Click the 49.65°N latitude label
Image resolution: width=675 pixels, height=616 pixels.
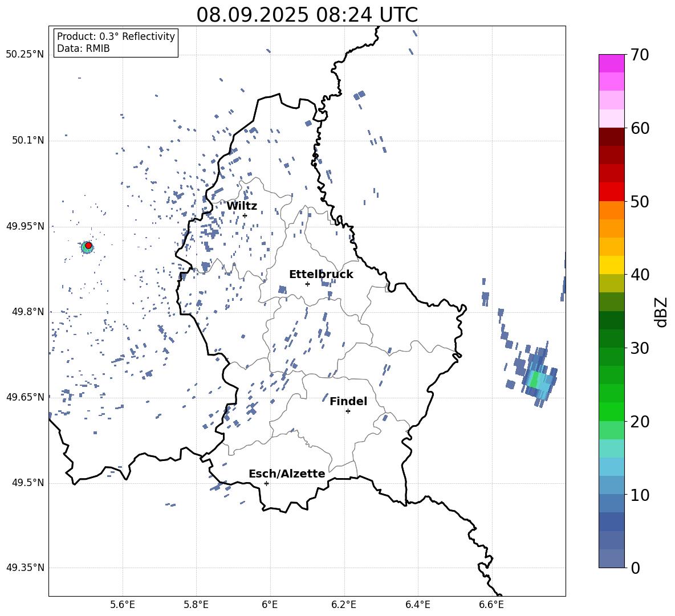25,397
